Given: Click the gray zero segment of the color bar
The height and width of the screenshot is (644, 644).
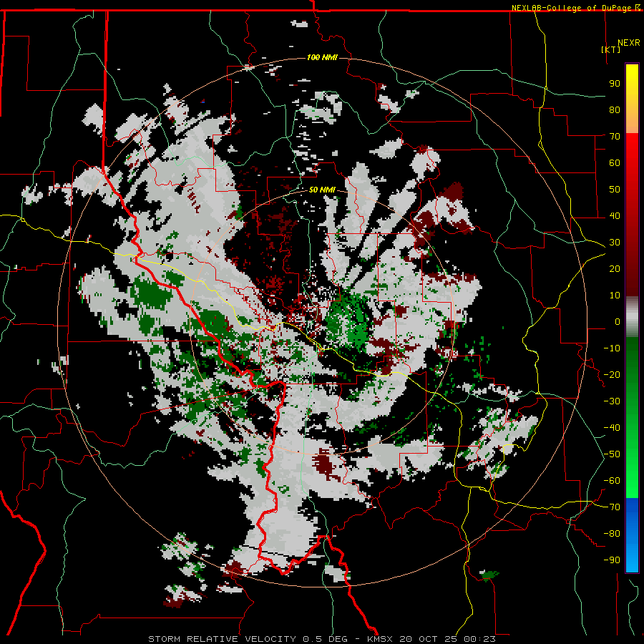Looking at the screenshot, I should click(632, 317).
